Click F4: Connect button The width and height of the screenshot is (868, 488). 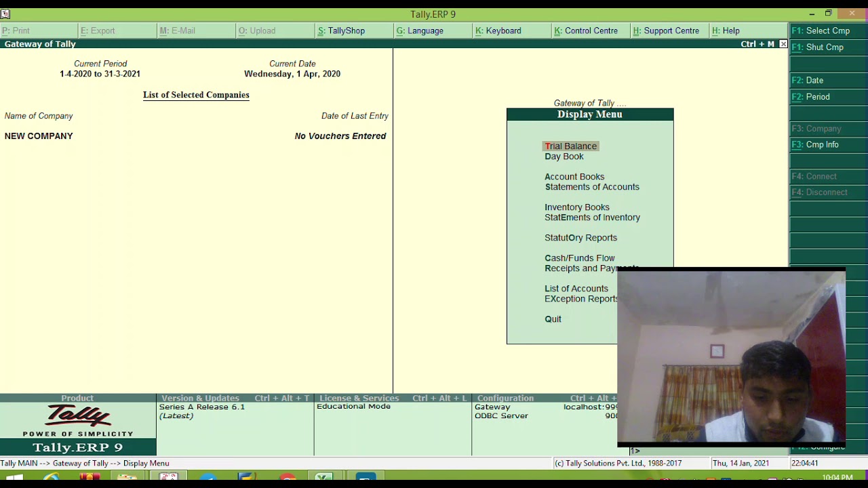click(x=829, y=176)
